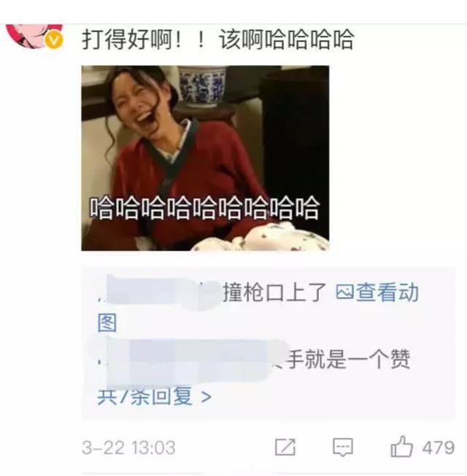
Task: Expand 共7条回复 replies list
Action: tap(154, 396)
